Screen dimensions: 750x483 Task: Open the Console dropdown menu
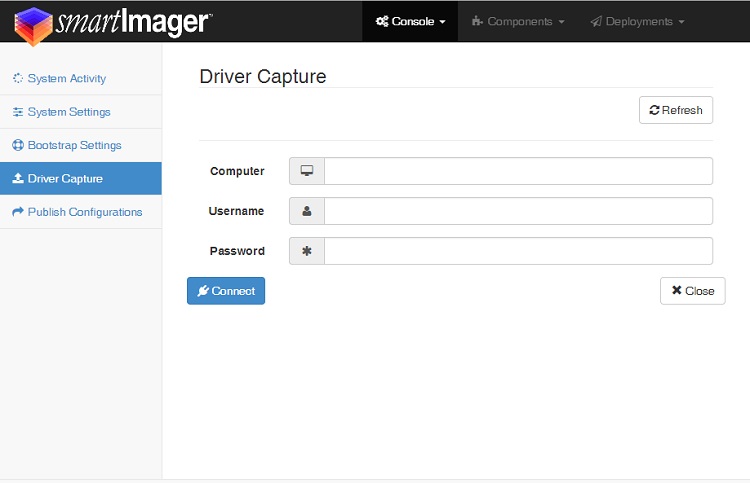coord(410,21)
